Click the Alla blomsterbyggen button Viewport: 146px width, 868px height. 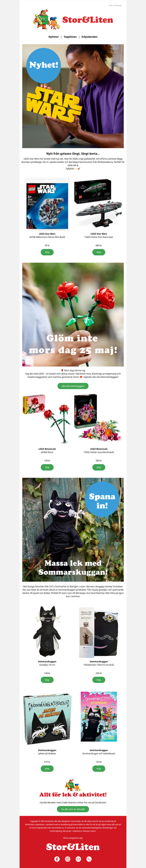pyautogui.click(x=73, y=386)
